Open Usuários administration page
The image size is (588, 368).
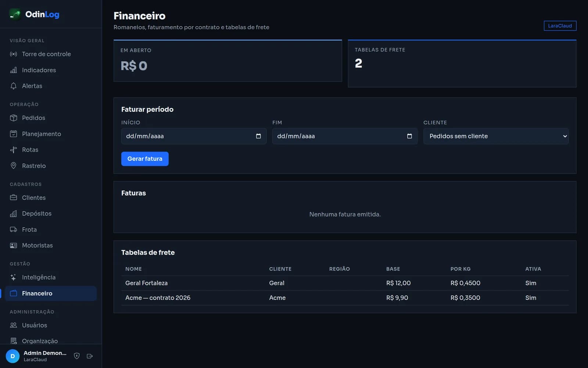(51, 325)
